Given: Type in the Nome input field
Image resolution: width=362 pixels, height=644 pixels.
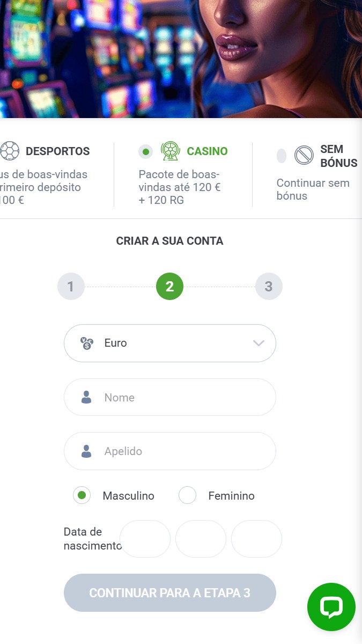Looking at the screenshot, I should coord(182,398).
